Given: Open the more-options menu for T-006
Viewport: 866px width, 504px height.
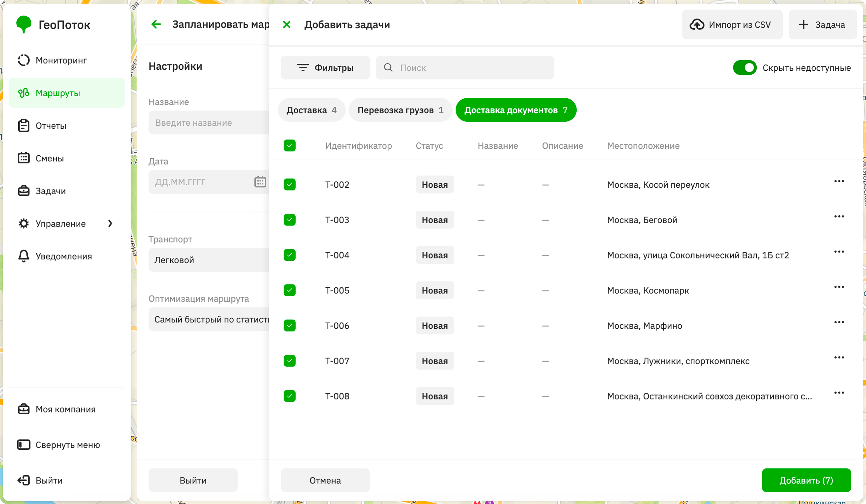Looking at the screenshot, I should coord(839,322).
